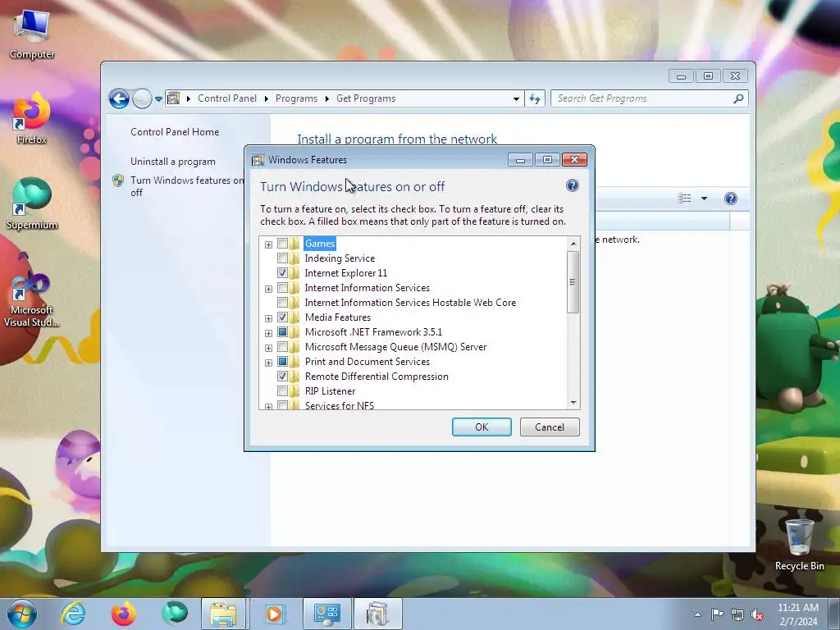Expand Print and Document Services node

268,363
